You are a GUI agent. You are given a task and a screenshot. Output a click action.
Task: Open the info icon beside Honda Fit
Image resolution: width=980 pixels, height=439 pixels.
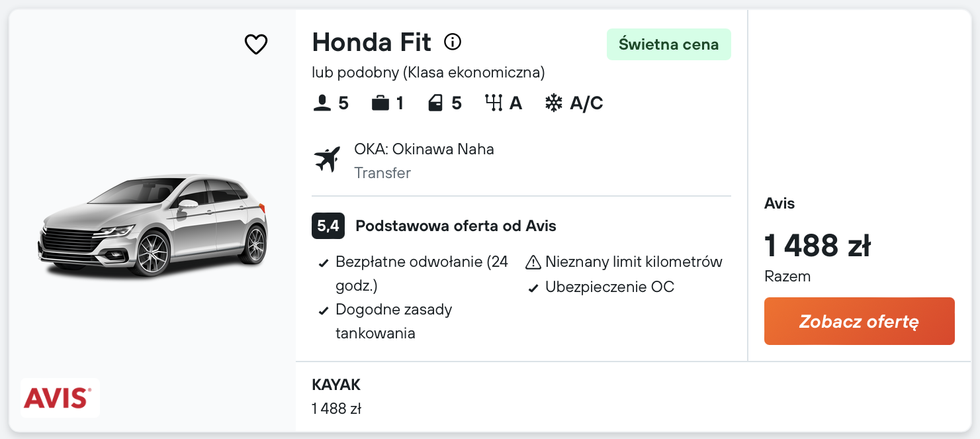coord(453,42)
